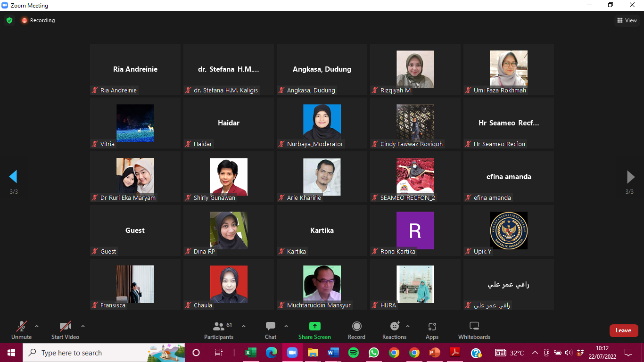The width and height of the screenshot is (644, 362).
Task: Start Video with the camera toggle
Action: tap(65, 326)
